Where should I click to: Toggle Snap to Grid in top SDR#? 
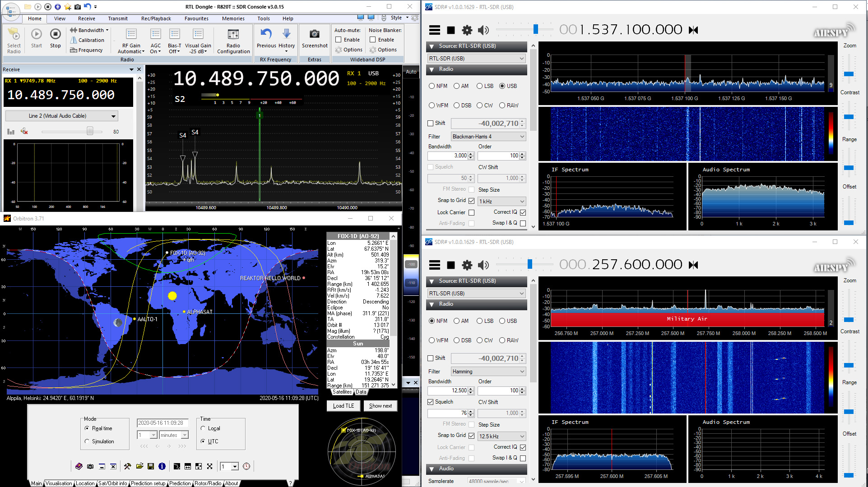pos(471,201)
